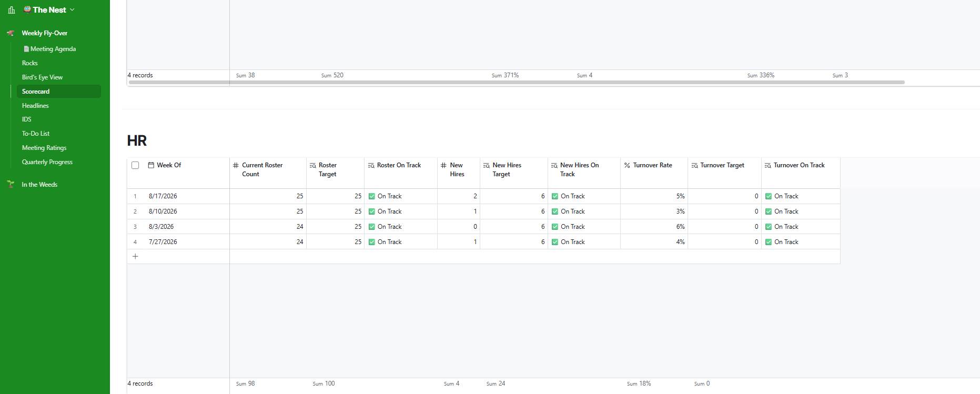
Task: Click the calendar icon in Week Of header
Action: [x=151, y=165]
